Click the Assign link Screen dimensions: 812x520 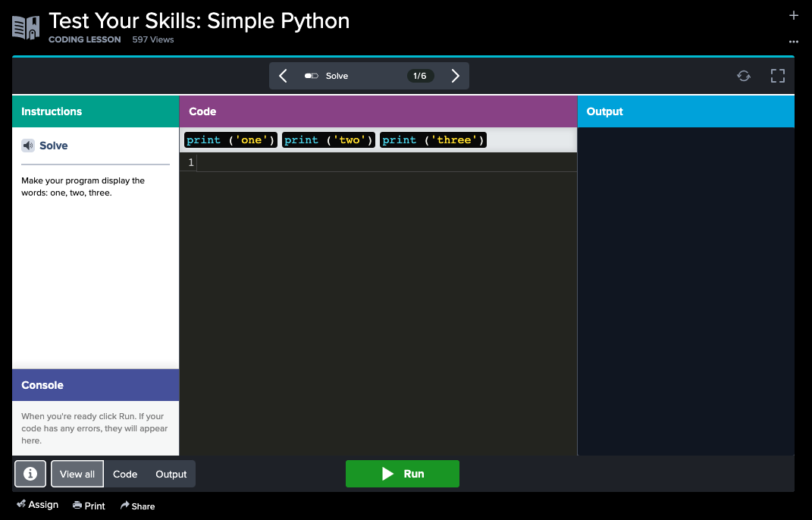click(37, 505)
